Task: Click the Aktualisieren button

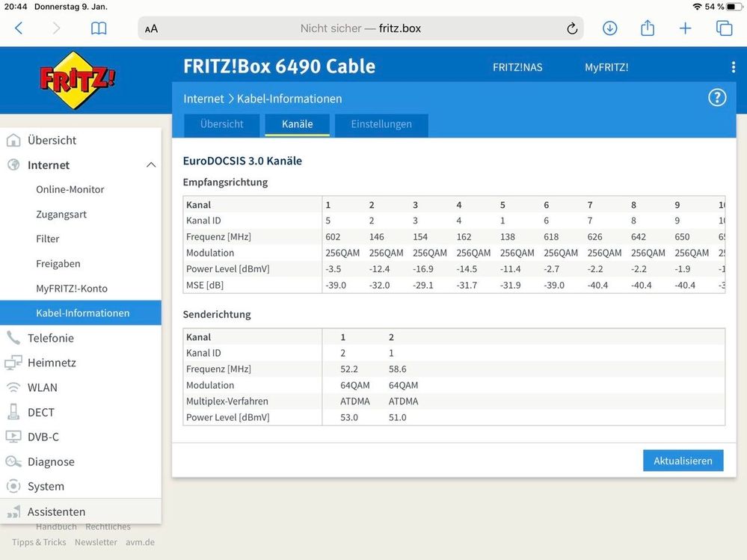Action: click(x=683, y=461)
